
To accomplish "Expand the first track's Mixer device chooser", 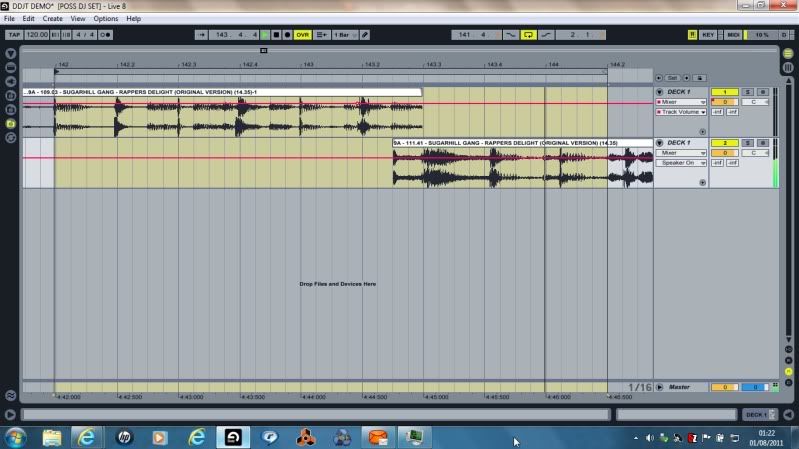I will tap(681, 102).
